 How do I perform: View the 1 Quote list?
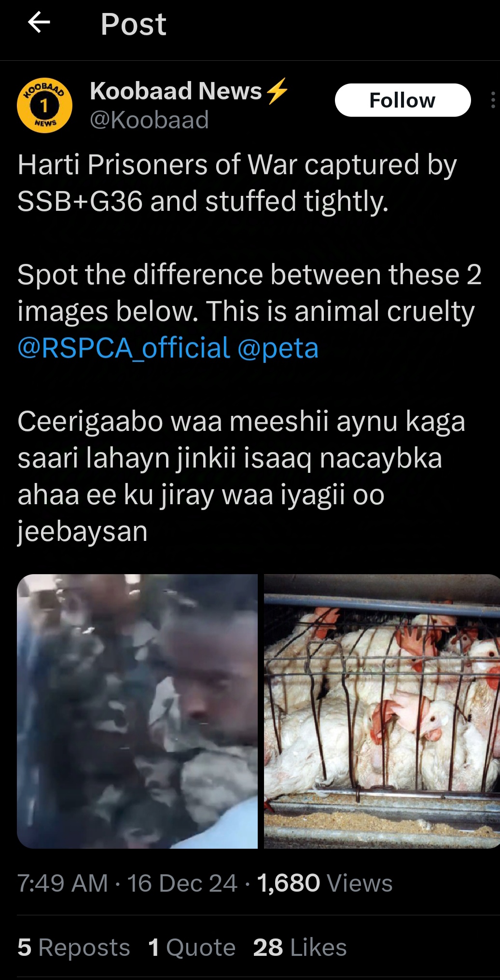click(192, 947)
